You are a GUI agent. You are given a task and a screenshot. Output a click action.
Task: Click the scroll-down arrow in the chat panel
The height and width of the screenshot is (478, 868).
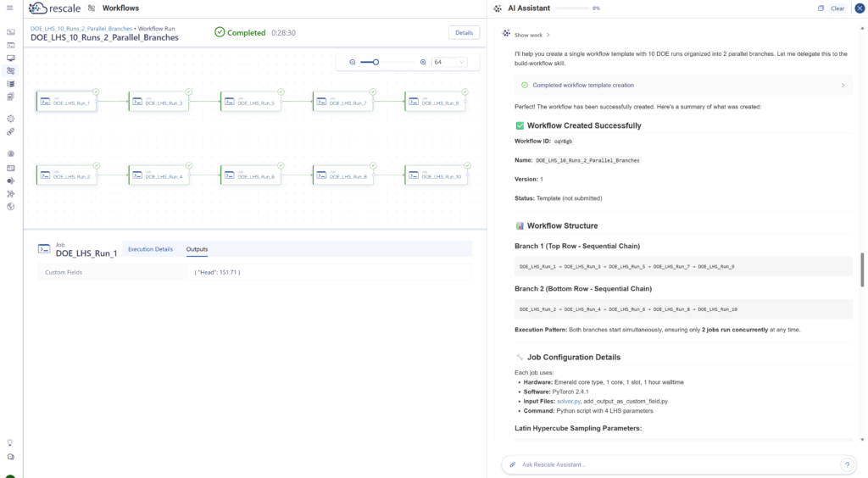pos(862,440)
